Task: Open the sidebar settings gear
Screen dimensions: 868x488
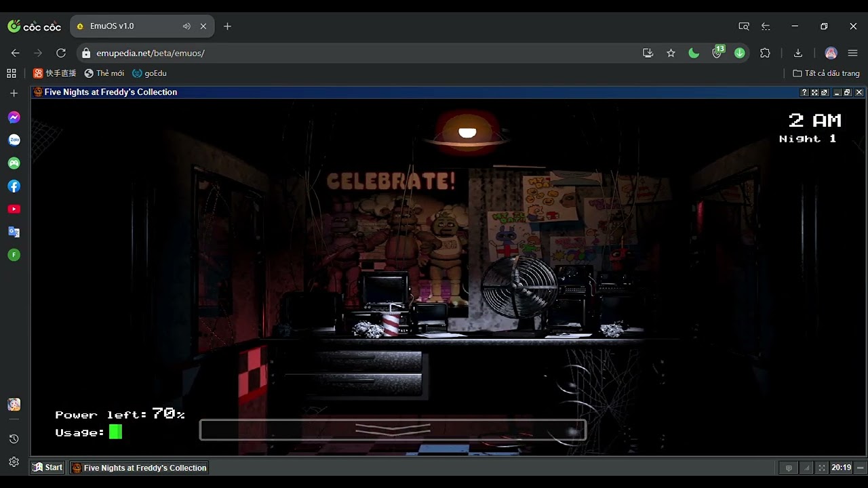Action: click(x=14, y=462)
